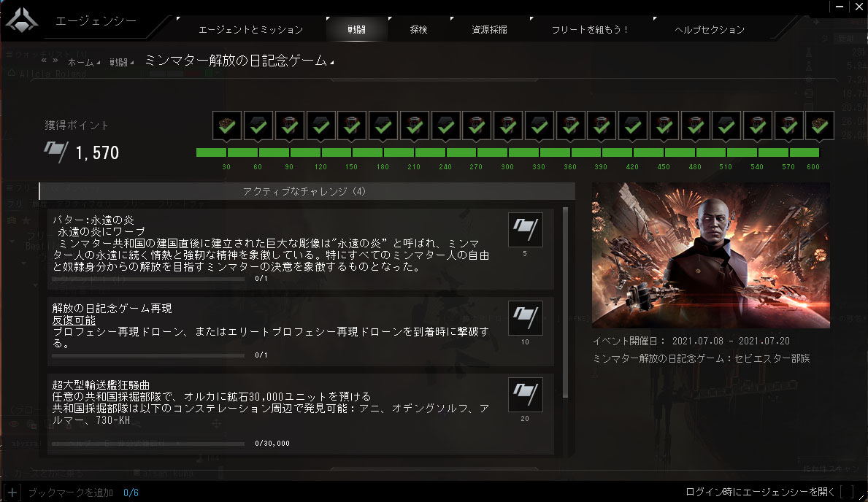The height and width of the screenshot is (502, 868).
Task: Click the challenge list scrollbar
Action: pyautogui.click(x=565, y=303)
